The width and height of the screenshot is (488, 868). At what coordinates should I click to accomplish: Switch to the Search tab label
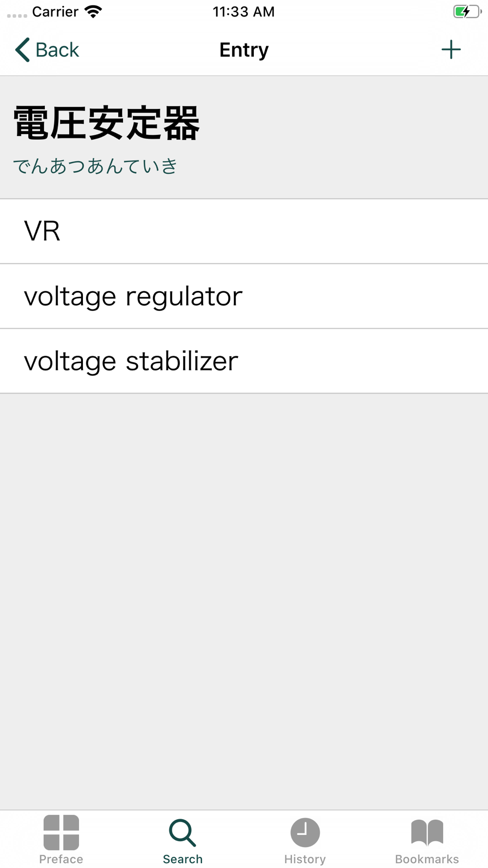(183, 859)
